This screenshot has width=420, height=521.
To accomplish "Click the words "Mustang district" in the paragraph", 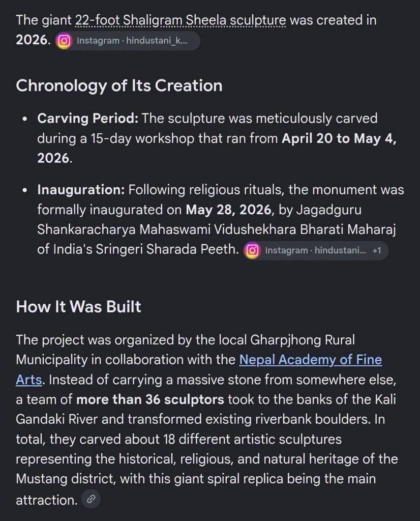I will click(x=66, y=479).
